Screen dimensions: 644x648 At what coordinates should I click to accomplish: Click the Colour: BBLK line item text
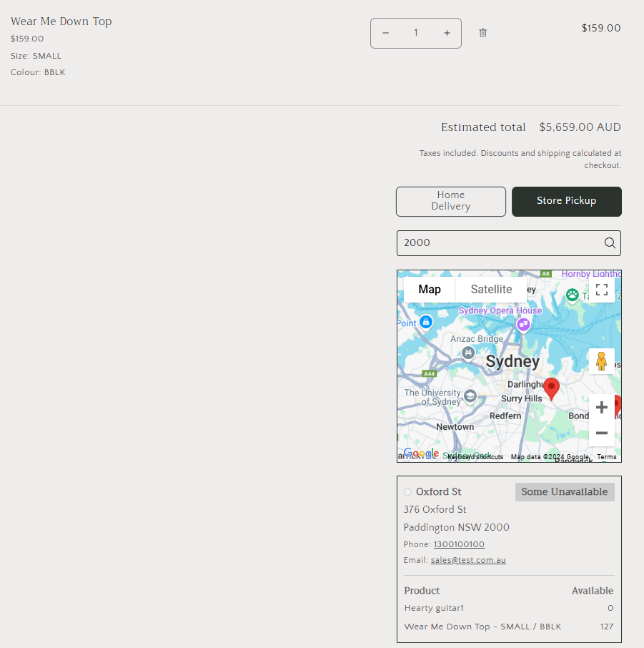coord(38,72)
